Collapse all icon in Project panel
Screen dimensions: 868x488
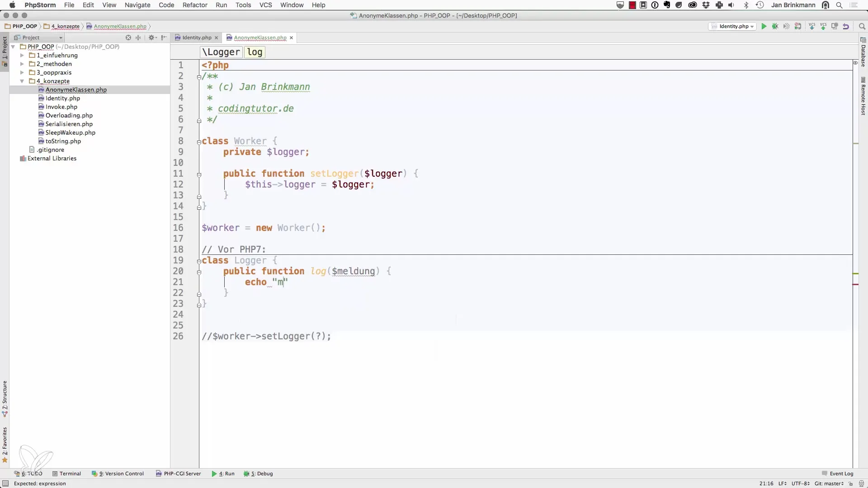point(138,38)
